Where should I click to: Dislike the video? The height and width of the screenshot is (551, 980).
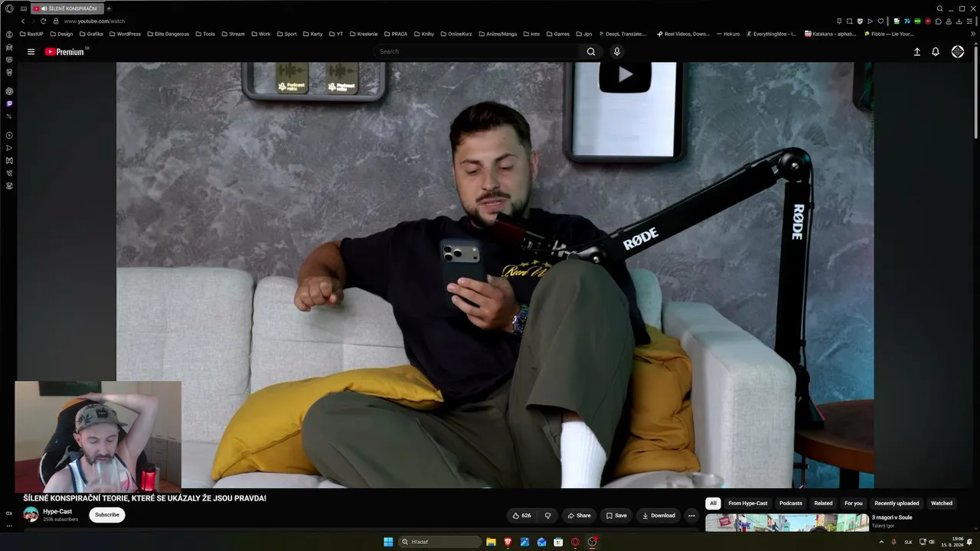pyautogui.click(x=547, y=516)
